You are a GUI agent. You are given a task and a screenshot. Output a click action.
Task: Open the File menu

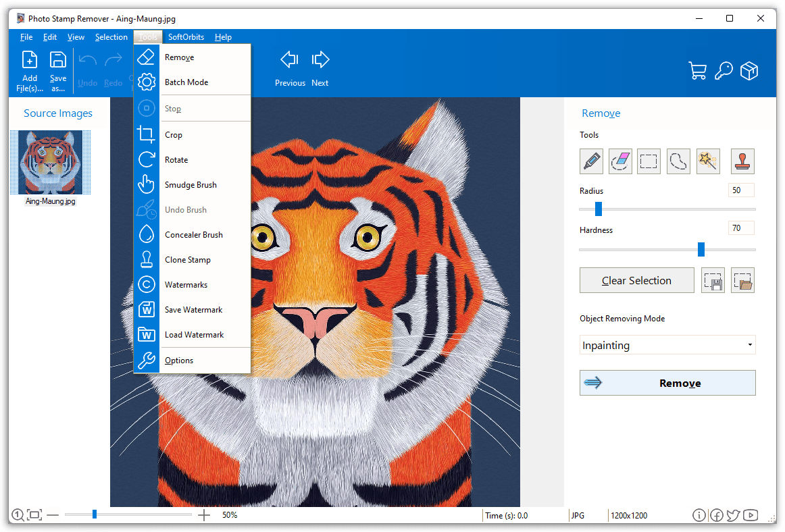26,37
